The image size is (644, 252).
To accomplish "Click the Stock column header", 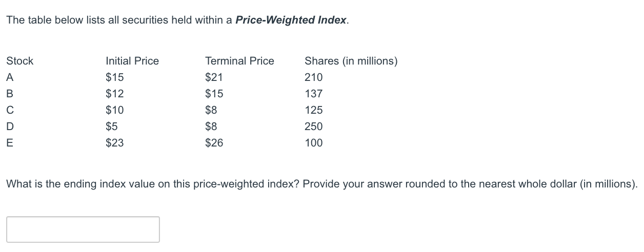I will pyautogui.click(x=19, y=61).
